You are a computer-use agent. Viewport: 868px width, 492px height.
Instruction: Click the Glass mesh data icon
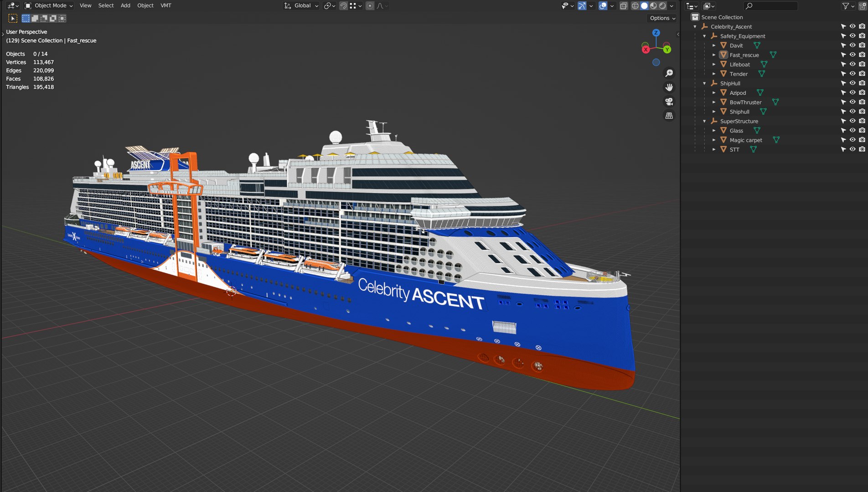click(x=757, y=131)
